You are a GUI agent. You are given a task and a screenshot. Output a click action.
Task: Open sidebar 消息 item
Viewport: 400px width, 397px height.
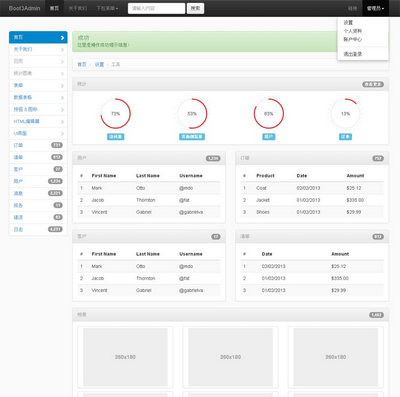pos(38,193)
